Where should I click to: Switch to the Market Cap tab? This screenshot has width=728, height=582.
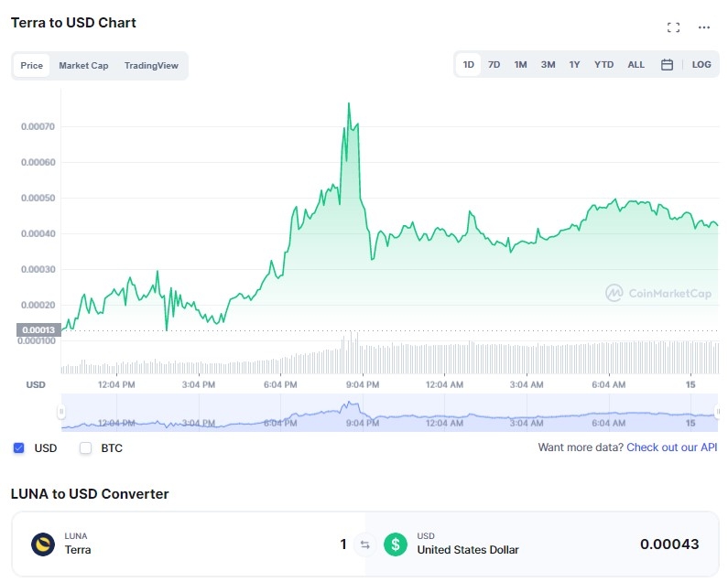coord(83,66)
